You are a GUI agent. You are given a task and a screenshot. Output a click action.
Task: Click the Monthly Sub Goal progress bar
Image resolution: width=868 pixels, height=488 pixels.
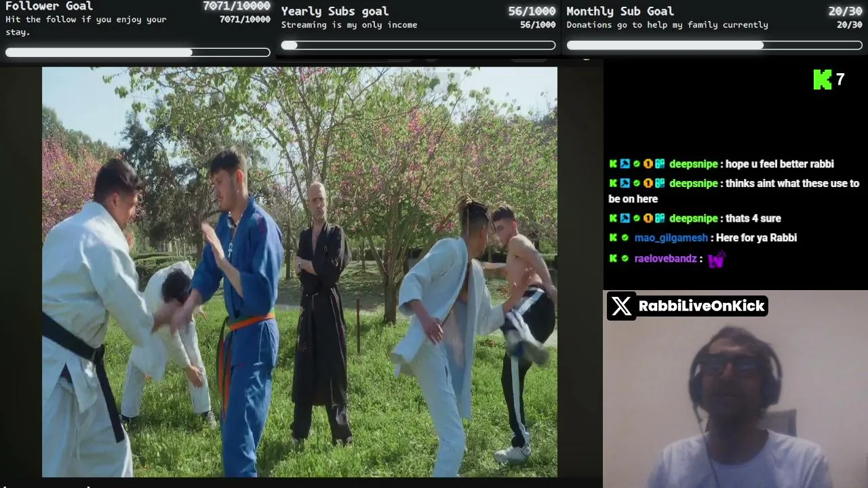714,45
